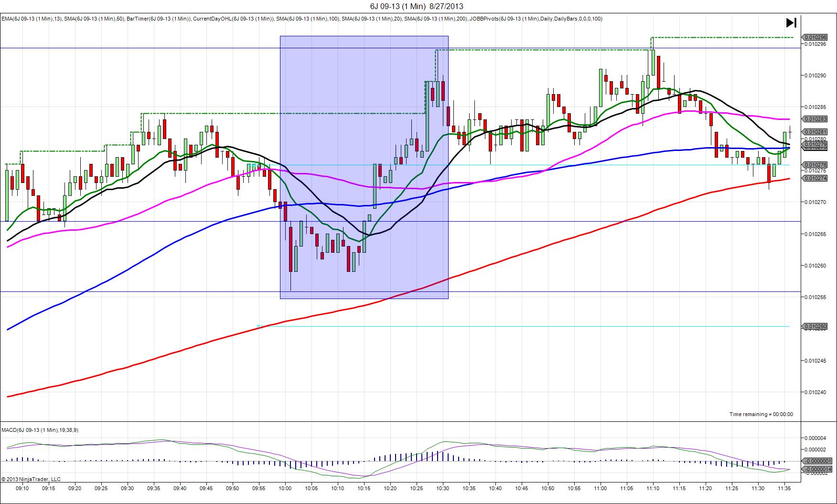Click the MACD(6J 09-13 (1 Min),19,38,9) panel label

[40, 430]
